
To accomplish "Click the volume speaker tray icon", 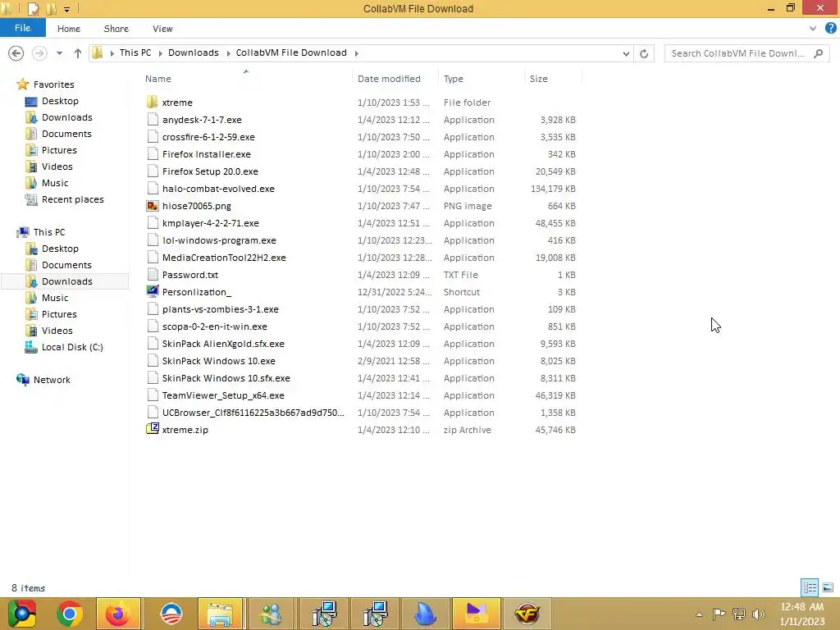I will 758,614.
